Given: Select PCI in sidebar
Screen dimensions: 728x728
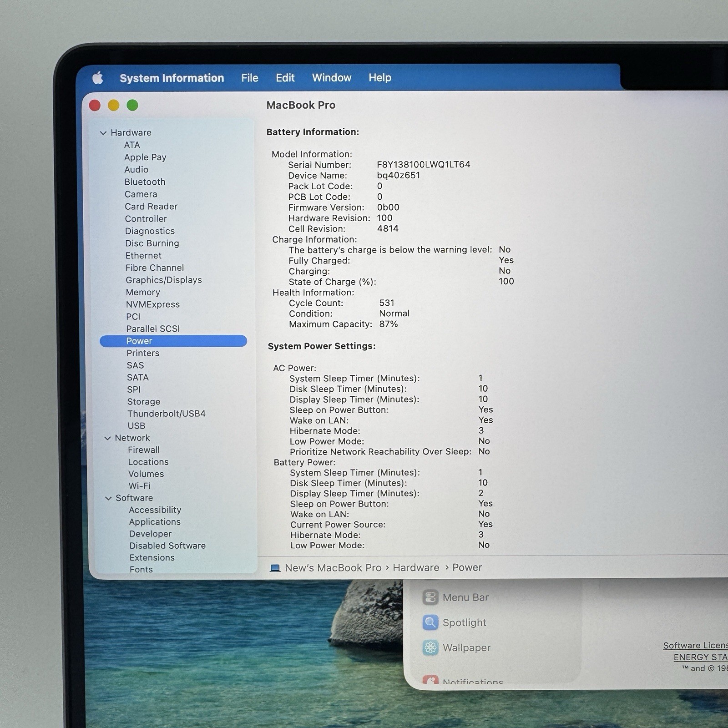Looking at the screenshot, I should tap(133, 316).
